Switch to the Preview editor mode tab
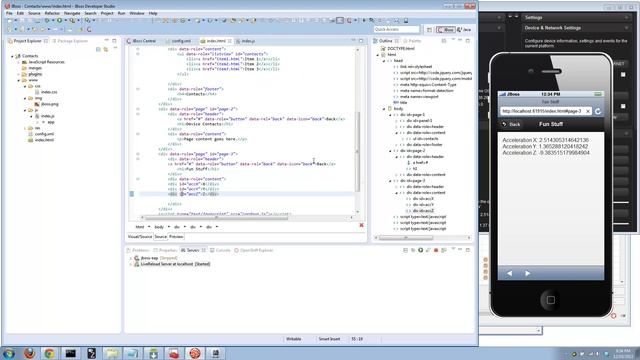Viewport: 640px width, 360px height. pos(176,237)
